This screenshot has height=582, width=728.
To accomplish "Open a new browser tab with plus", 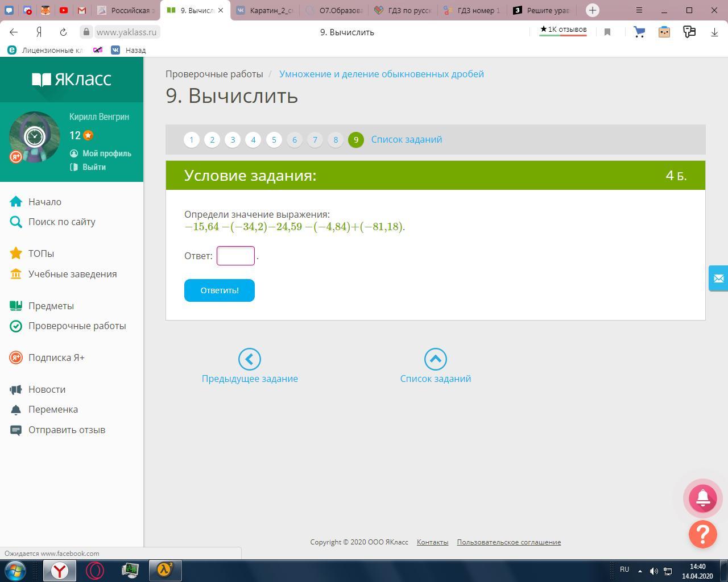I will point(593,10).
